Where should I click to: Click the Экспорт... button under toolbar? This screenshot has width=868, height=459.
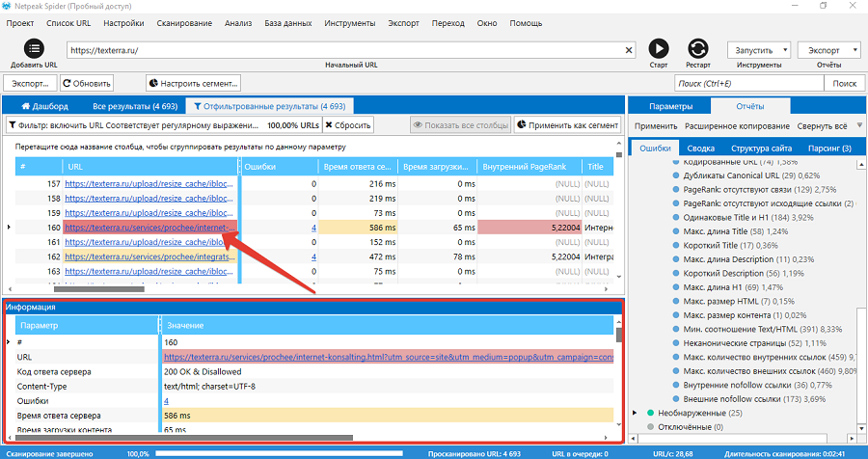31,84
